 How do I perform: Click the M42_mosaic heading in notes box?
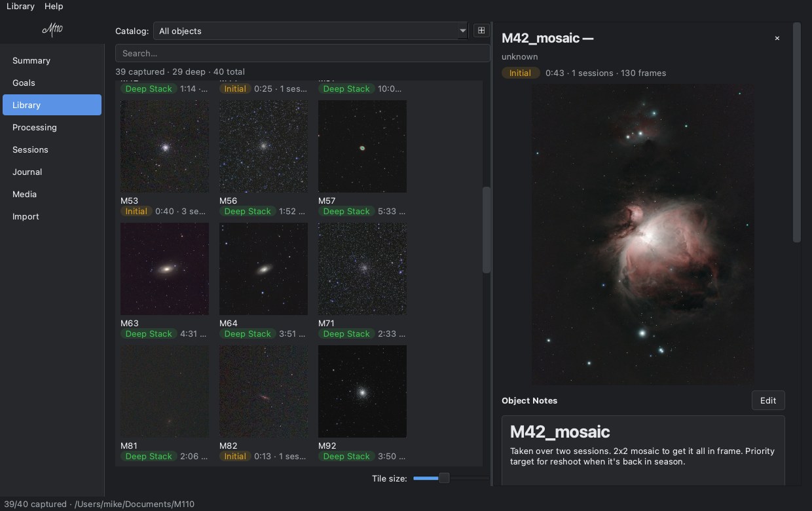pos(560,432)
